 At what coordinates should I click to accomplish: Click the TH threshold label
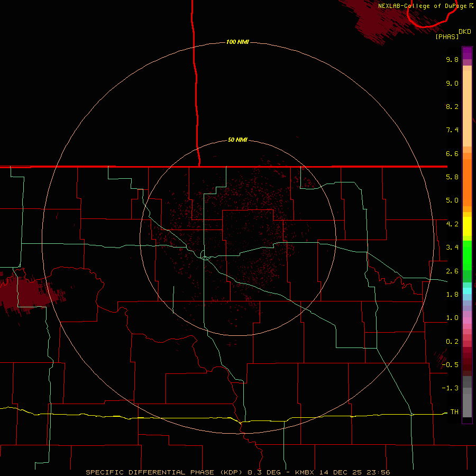click(x=454, y=412)
